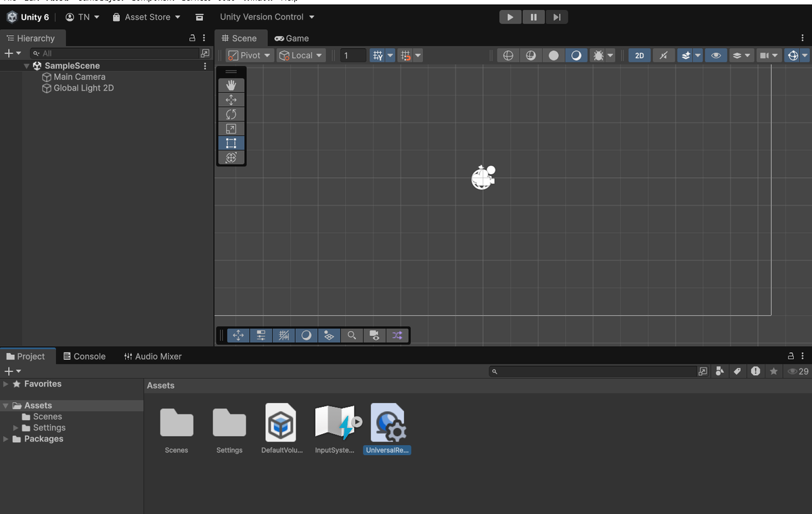Click the favorites star save-search icon
The height and width of the screenshot is (514, 812).
coord(773,371)
